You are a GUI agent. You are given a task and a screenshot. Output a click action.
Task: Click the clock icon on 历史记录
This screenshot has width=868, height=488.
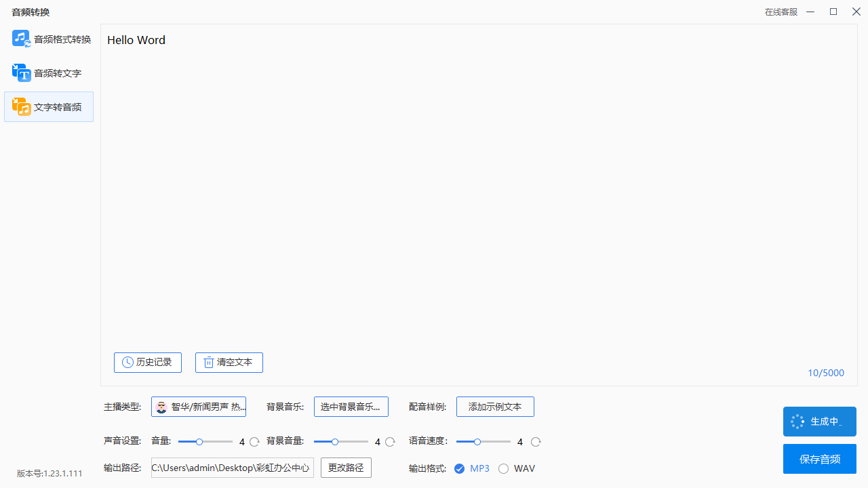[127, 362]
